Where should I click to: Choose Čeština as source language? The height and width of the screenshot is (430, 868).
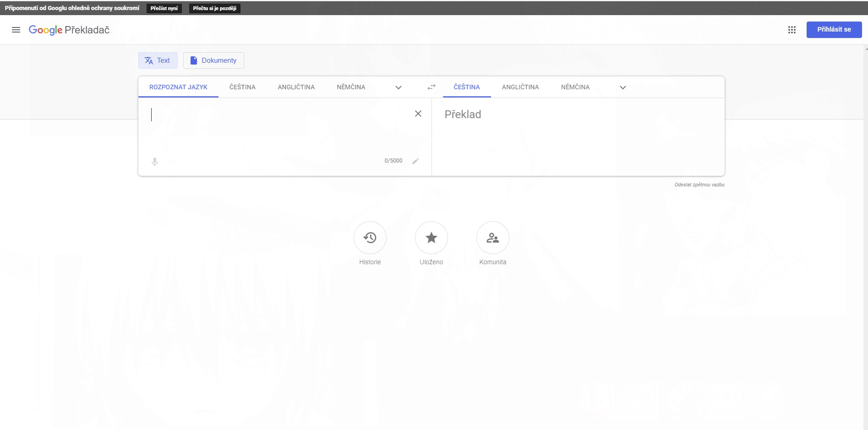242,87
